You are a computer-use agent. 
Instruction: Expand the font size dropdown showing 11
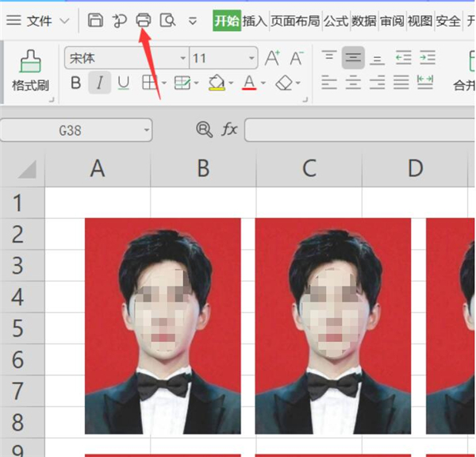(252, 58)
